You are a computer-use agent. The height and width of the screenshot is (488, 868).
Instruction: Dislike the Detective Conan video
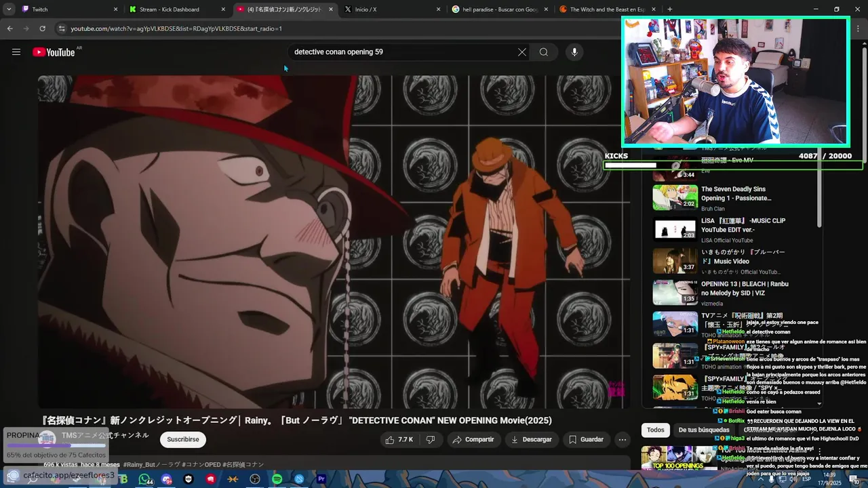click(x=431, y=440)
